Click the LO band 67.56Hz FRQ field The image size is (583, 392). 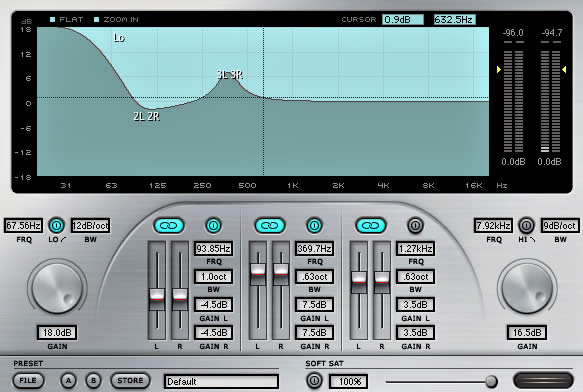pos(23,226)
